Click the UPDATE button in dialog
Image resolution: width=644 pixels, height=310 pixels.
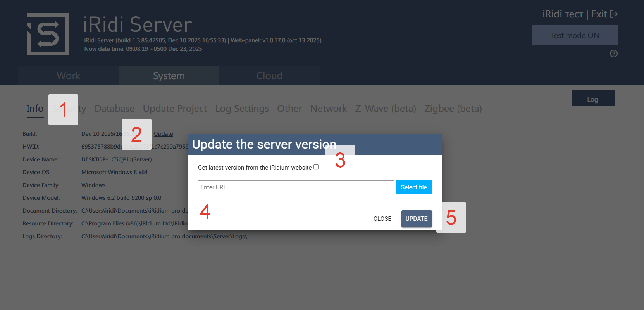click(417, 219)
